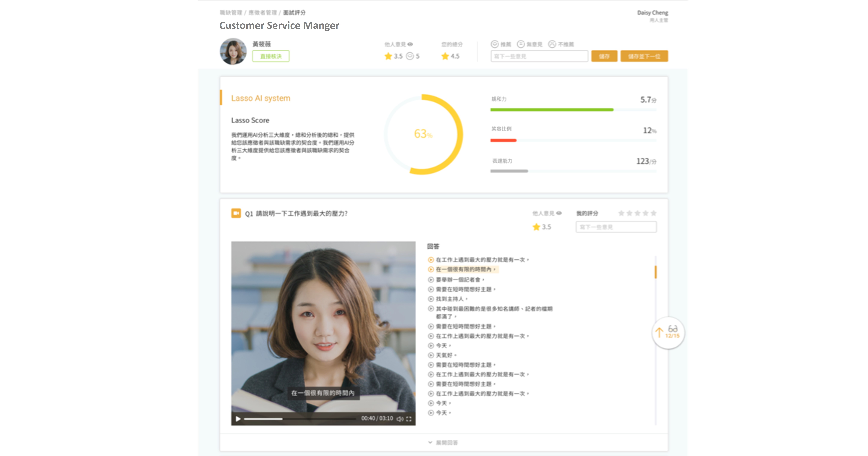868x456 pixels.
Task: Click the orange transcript scrollbar handle
Action: point(655,272)
